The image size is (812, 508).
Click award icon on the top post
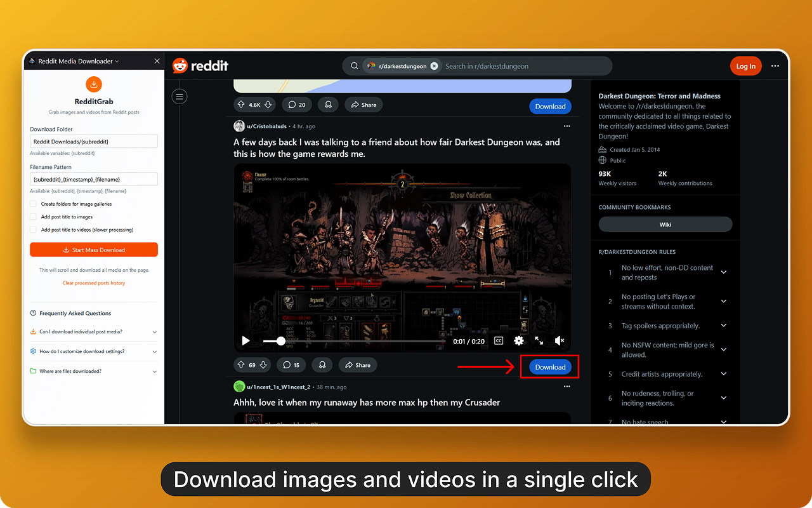point(327,105)
